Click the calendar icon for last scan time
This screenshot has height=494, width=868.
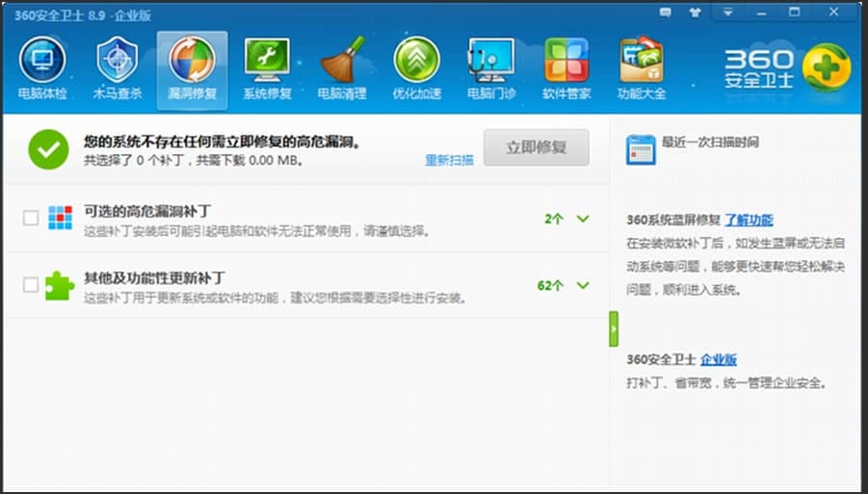click(641, 150)
